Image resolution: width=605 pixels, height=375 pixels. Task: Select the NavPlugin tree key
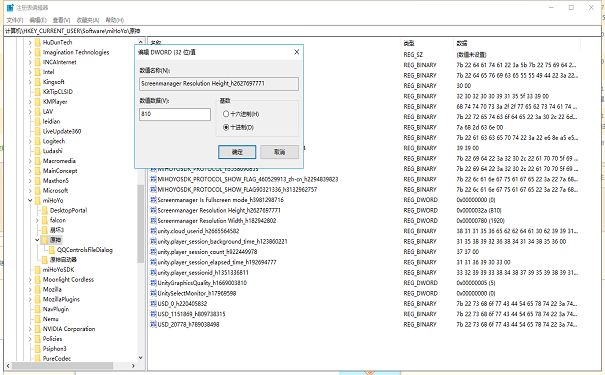click(x=56, y=309)
